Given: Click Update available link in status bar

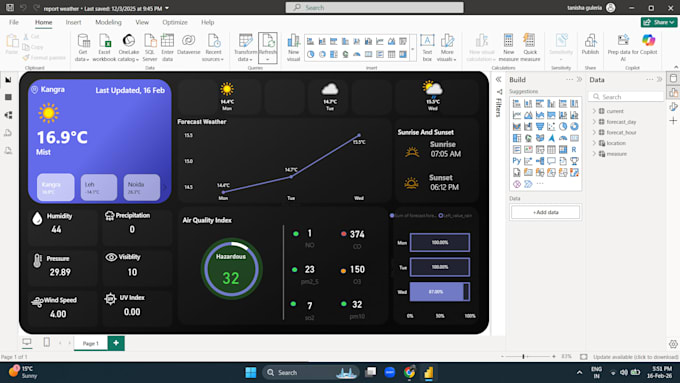Looking at the screenshot, I should tap(635, 357).
